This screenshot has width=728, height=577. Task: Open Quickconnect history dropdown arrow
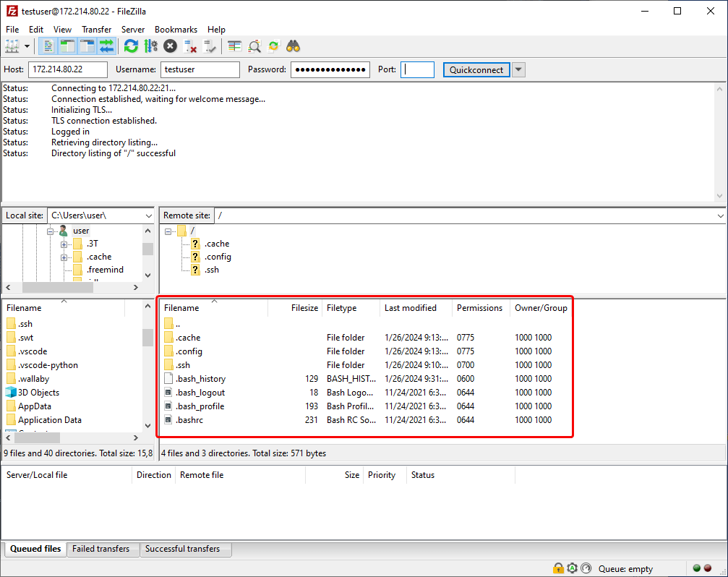click(518, 69)
